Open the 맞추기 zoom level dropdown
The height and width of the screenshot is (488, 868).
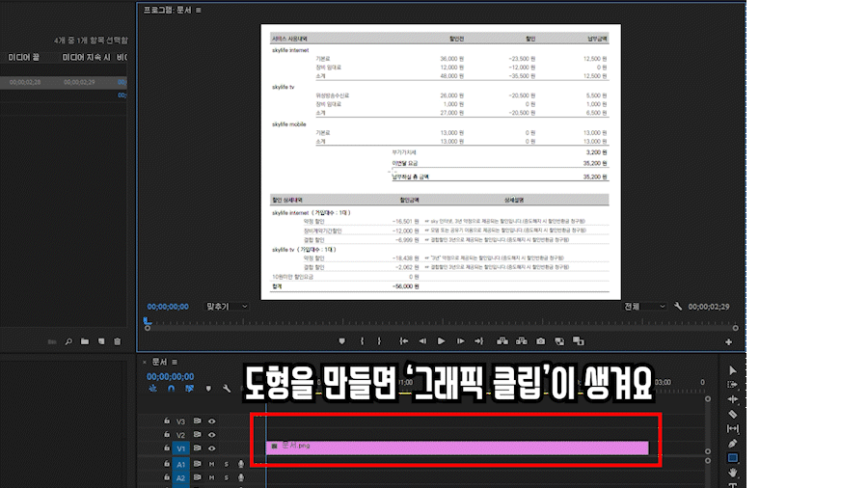227,307
